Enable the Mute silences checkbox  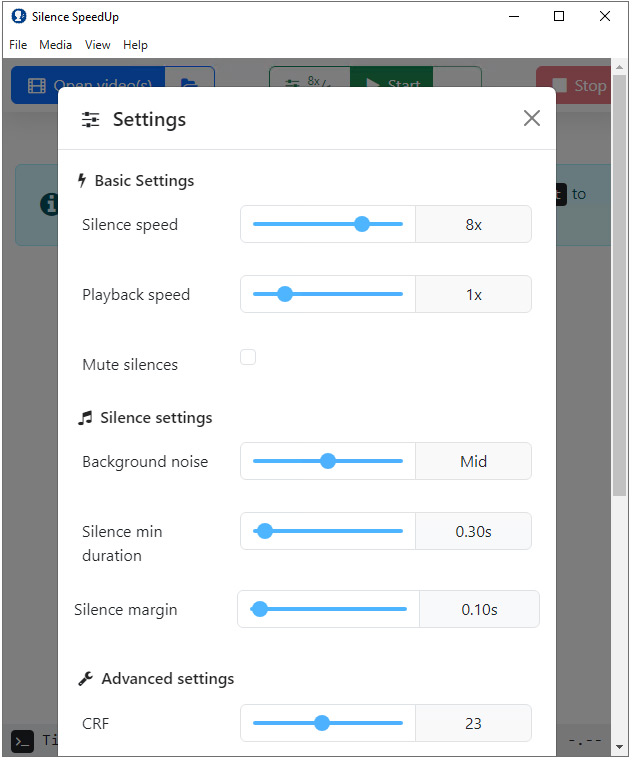(248, 357)
